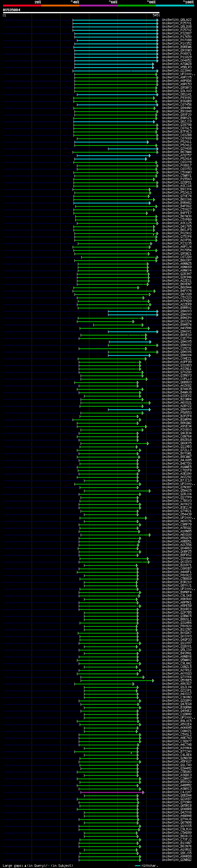Select the UniRef100_Q2NBQ2 row label
The height and width of the screenshot is (868, 197).
pyautogui.click(x=177, y=860)
